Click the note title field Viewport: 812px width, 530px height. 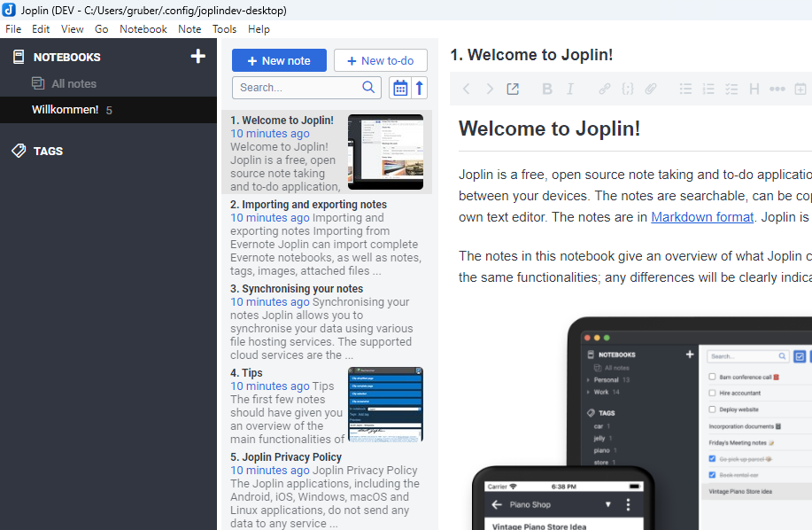tap(630, 54)
